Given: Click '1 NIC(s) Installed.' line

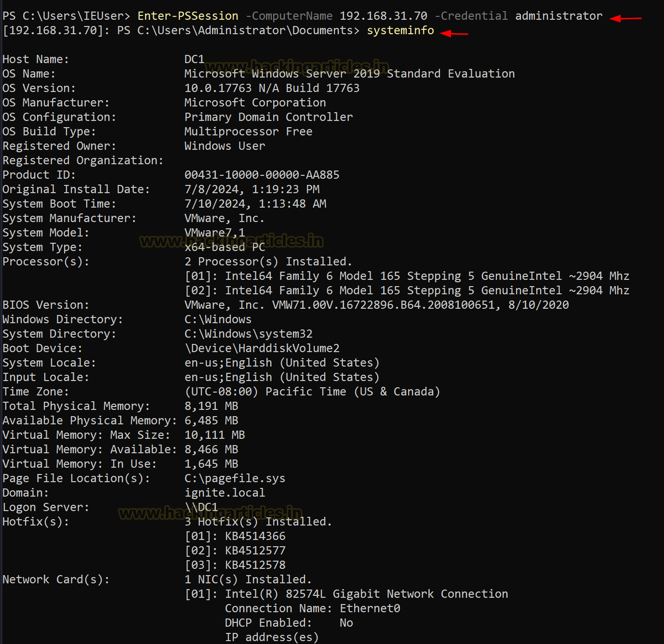Looking at the screenshot, I should pyautogui.click(x=248, y=579).
